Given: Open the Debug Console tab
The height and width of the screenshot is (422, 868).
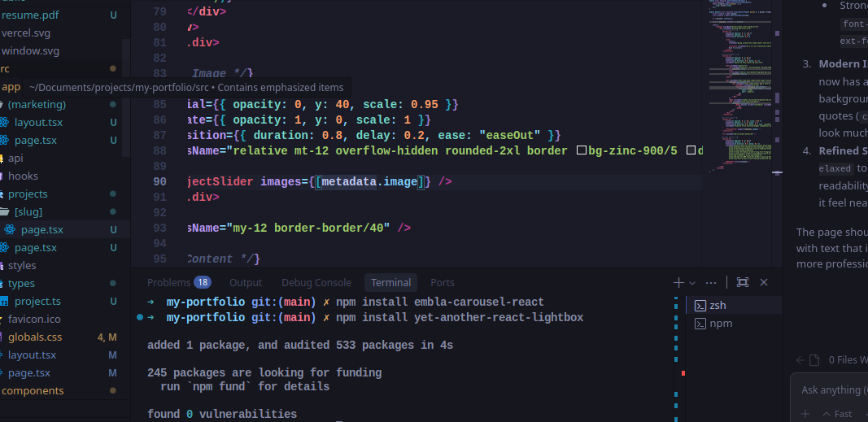Looking at the screenshot, I should point(316,283).
